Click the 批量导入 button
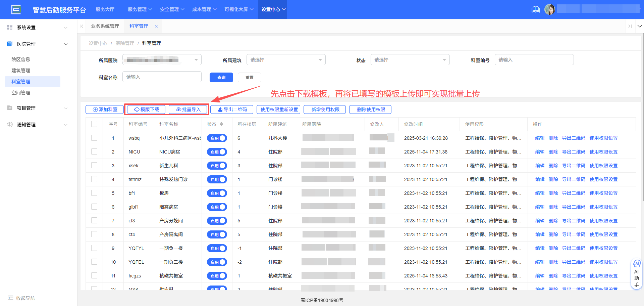The width and height of the screenshot is (644, 306). tap(188, 110)
